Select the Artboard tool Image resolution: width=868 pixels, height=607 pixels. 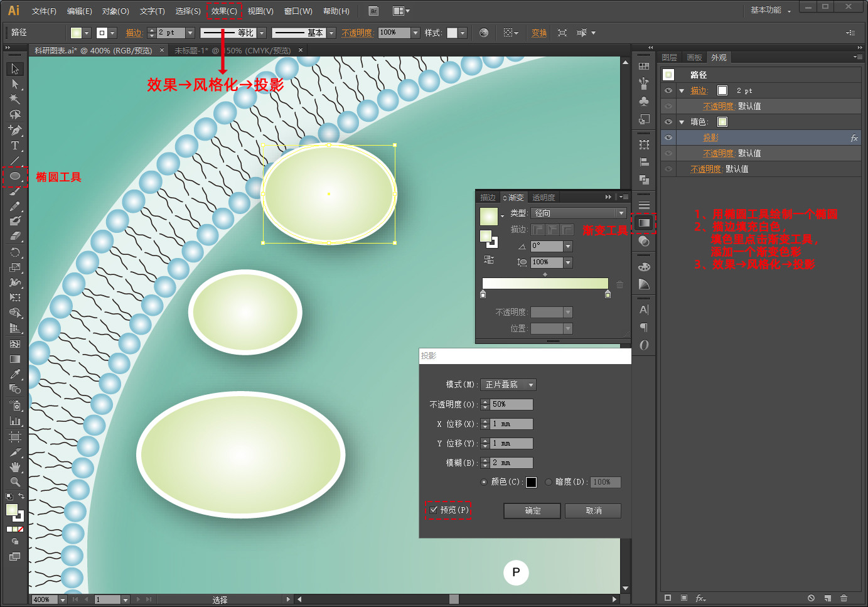[15, 436]
